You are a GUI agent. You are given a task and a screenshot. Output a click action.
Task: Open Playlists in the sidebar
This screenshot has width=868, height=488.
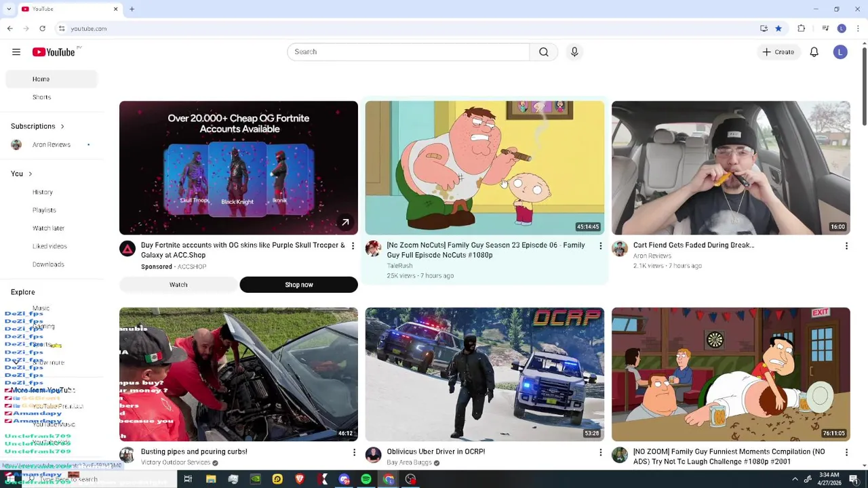(x=52, y=210)
